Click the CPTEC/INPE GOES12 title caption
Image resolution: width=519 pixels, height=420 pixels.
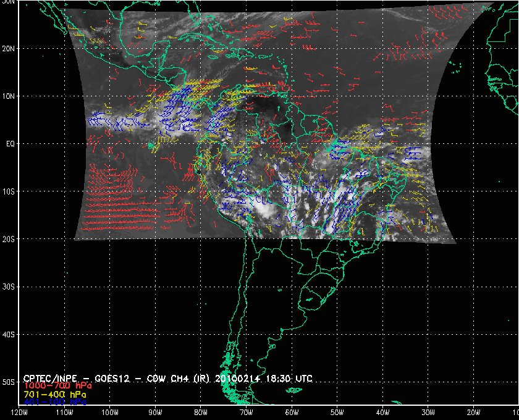[168, 379]
